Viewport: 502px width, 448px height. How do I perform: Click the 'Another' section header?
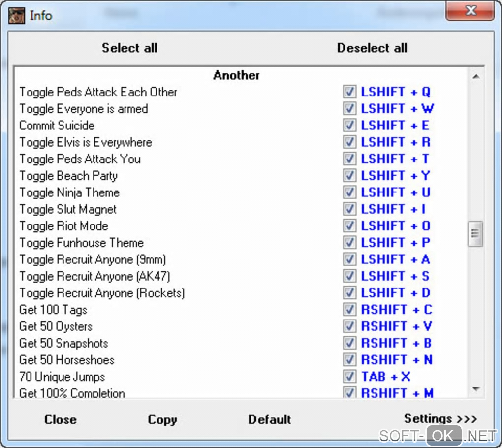tap(236, 75)
